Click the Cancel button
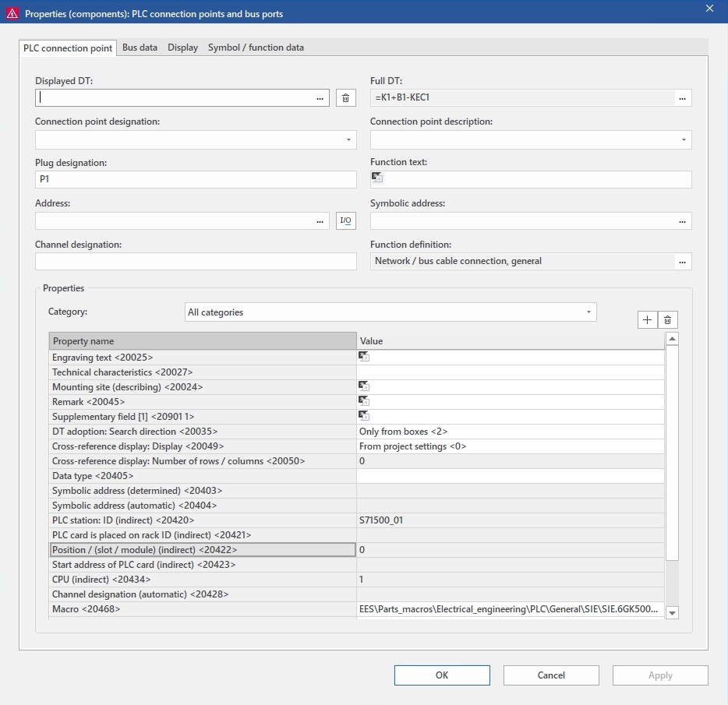Image resolution: width=728 pixels, height=705 pixels. click(551, 675)
